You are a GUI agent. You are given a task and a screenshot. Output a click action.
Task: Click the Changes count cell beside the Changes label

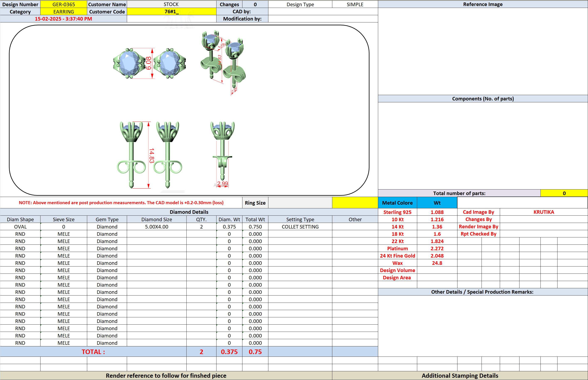(x=255, y=4)
